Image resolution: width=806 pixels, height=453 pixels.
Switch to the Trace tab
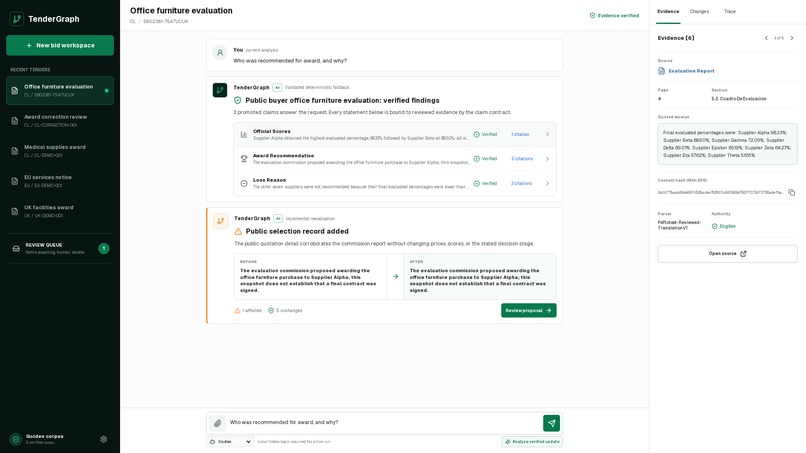(x=730, y=11)
